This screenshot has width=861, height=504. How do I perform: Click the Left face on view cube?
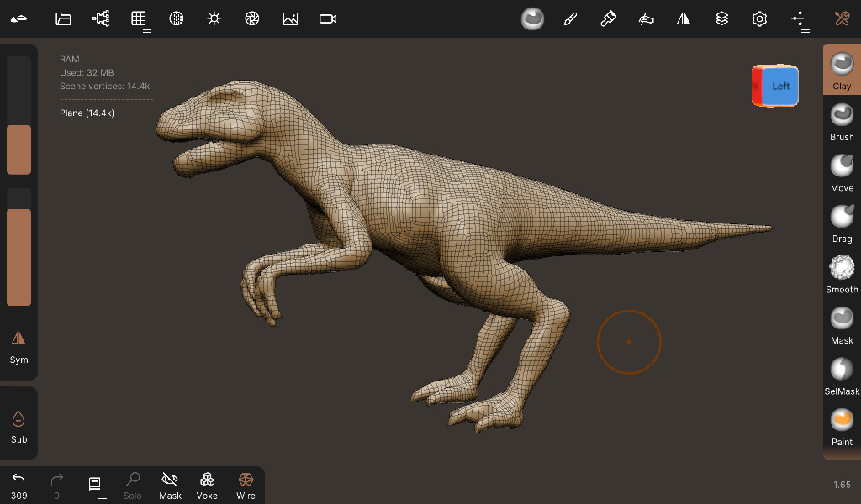[x=781, y=86]
